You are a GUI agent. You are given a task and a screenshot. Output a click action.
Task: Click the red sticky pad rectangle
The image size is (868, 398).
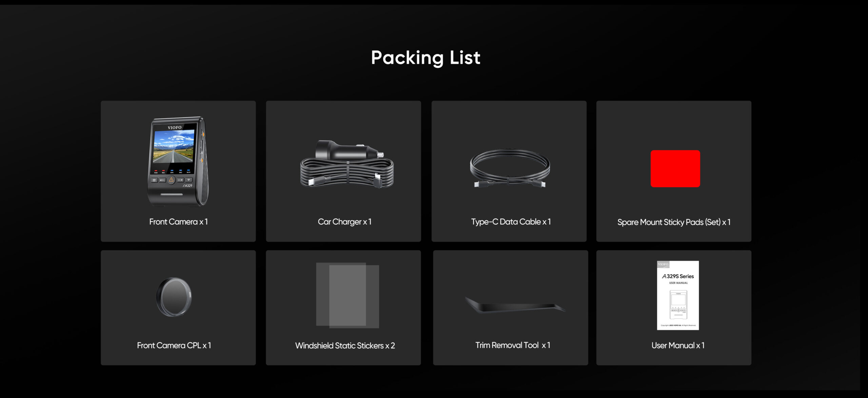pyautogui.click(x=675, y=169)
